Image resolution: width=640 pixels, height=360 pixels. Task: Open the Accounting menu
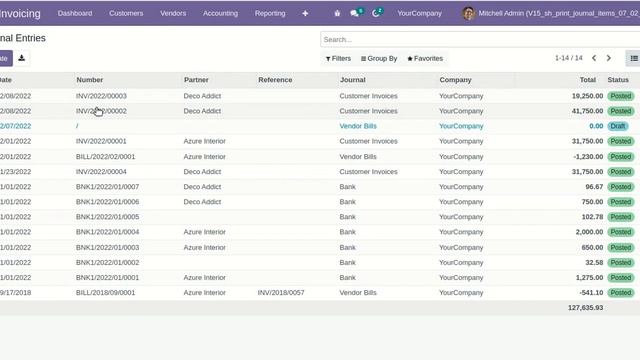(220, 13)
